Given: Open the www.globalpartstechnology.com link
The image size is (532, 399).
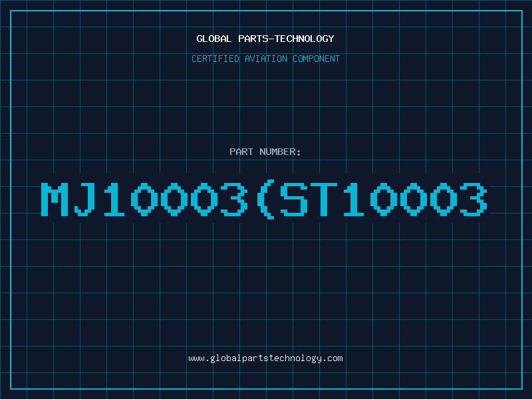Looking at the screenshot, I should click(x=265, y=358).
